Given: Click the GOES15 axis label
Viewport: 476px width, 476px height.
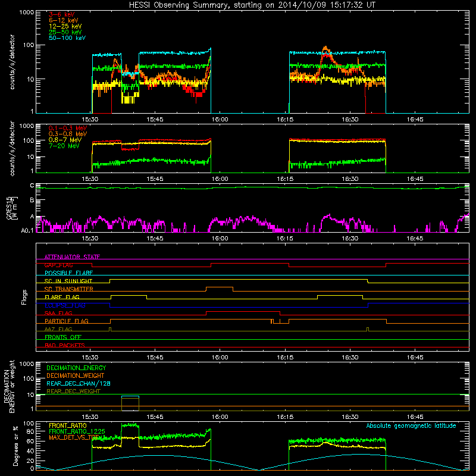Looking at the screenshot, I should [x=11, y=208].
